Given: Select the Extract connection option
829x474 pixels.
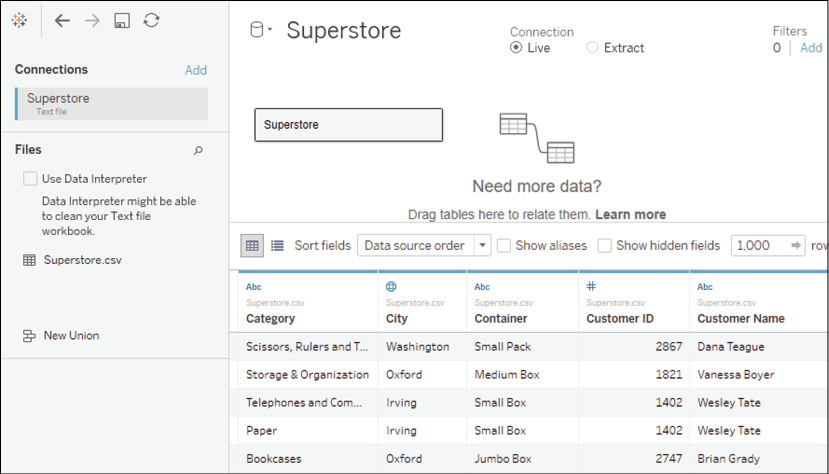Looking at the screenshot, I should [x=592, y=48].
